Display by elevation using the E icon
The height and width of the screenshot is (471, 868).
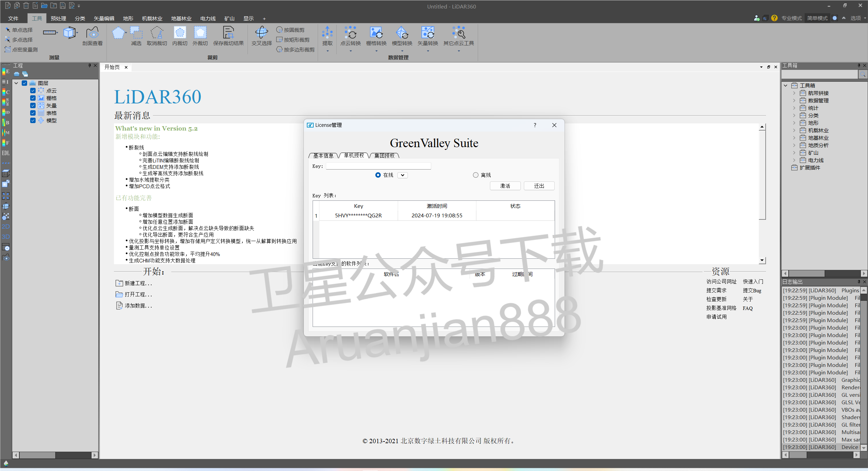pyautogui.click(x=6, y=71)
